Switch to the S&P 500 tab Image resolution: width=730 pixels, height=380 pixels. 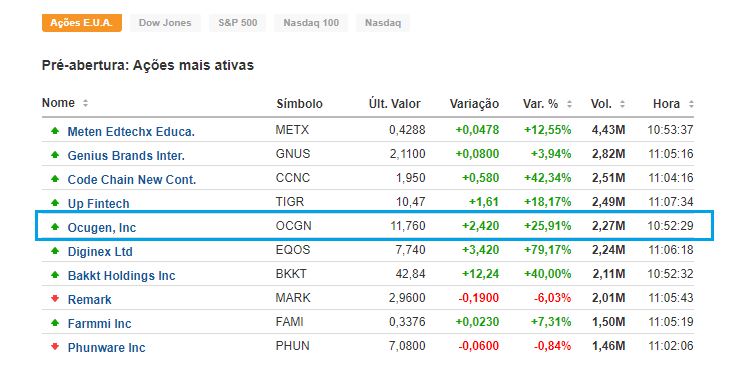tap(237, 23)
